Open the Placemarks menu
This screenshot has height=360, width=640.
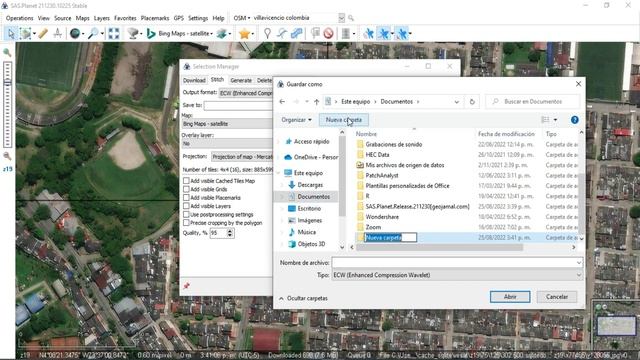[155, 18]
